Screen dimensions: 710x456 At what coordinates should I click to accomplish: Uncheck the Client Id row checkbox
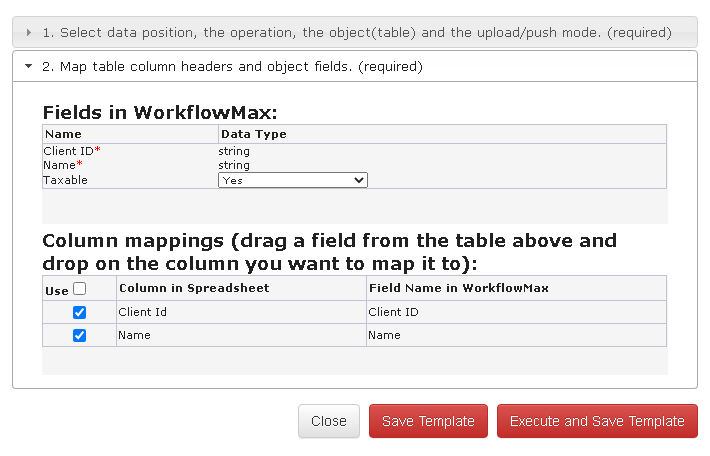click(x=79, y=312)
